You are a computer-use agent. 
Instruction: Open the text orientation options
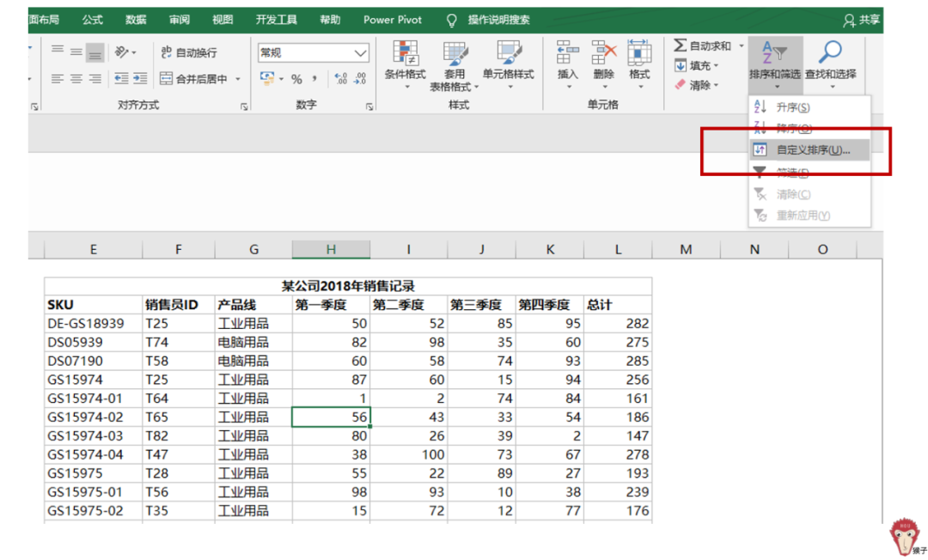[x=125, y=52]
